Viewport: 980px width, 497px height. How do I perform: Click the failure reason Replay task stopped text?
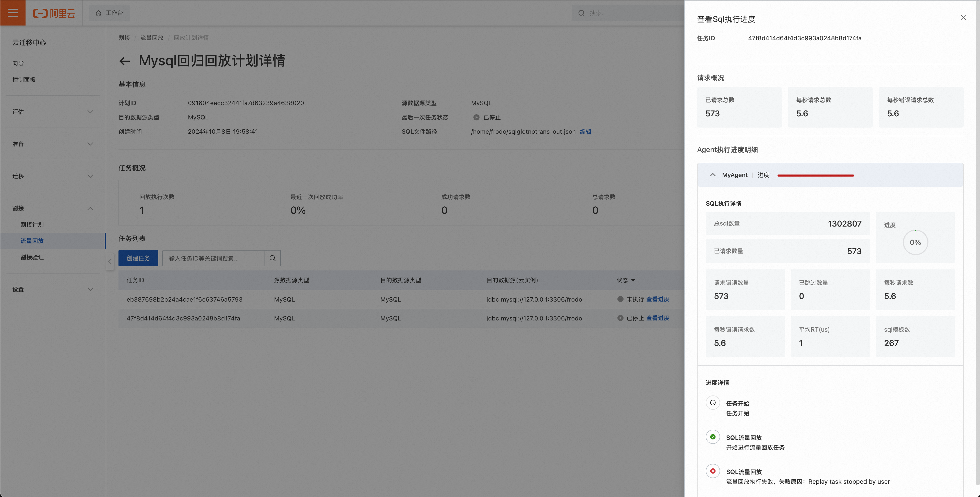[849, 481]
